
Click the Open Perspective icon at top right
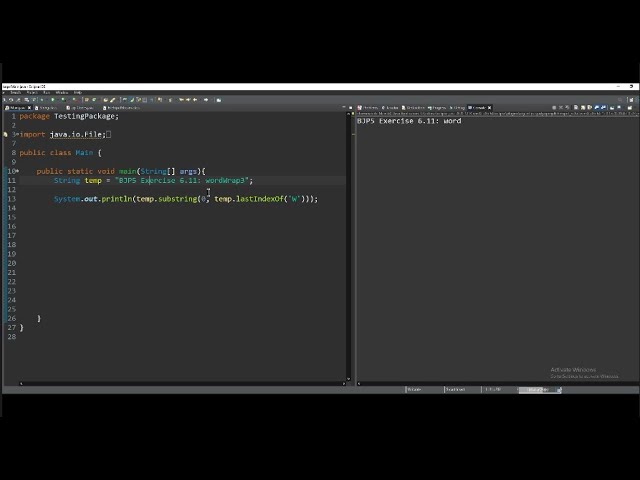click(631, 100)
